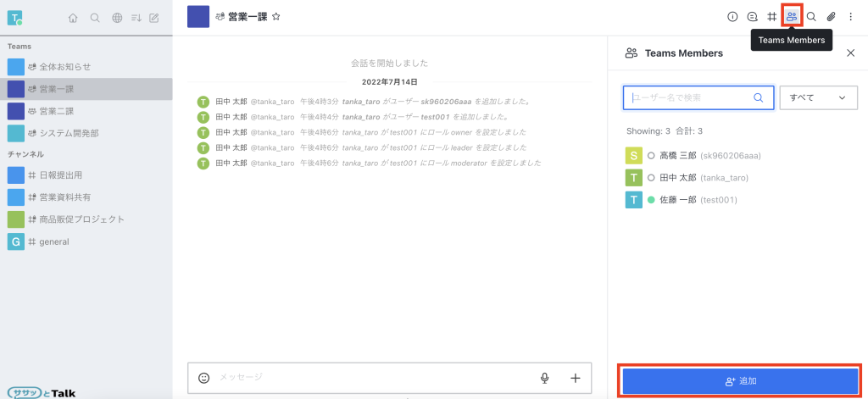Open the files paperclip icon

tap(831, 17)
